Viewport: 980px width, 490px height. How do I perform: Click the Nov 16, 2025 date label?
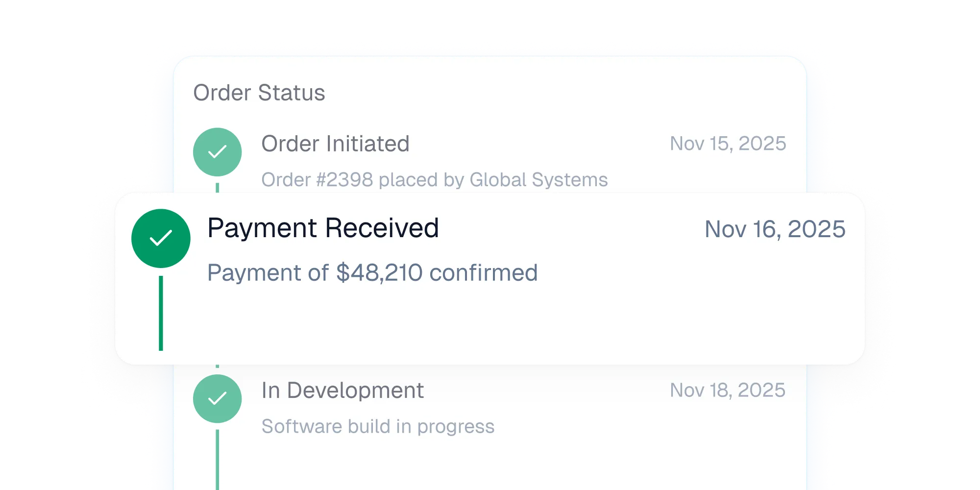coord(775,228)
